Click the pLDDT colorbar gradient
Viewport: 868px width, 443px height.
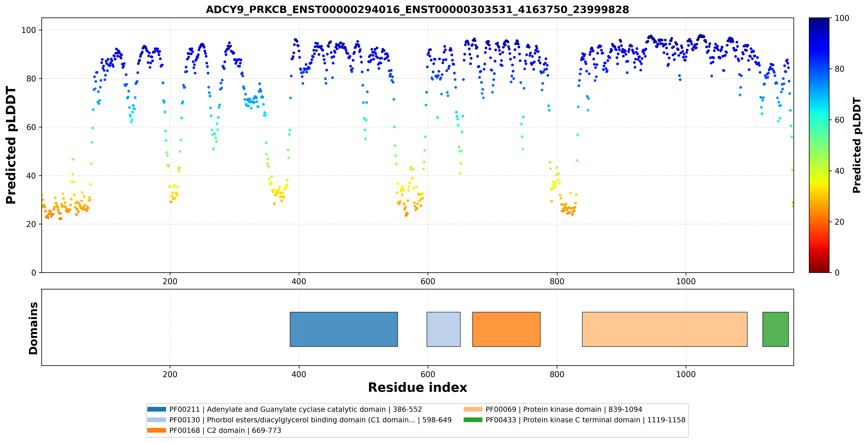click(819, 145)
